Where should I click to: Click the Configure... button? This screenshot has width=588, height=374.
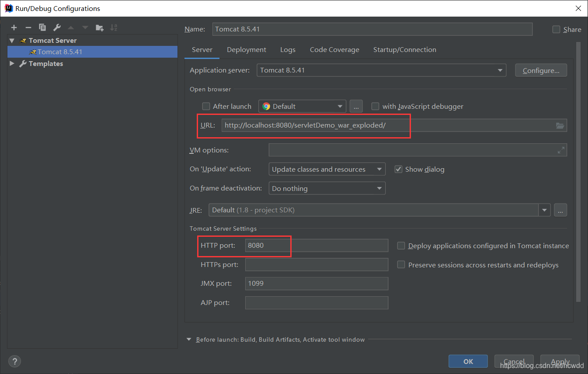click(x=541, y=70)
